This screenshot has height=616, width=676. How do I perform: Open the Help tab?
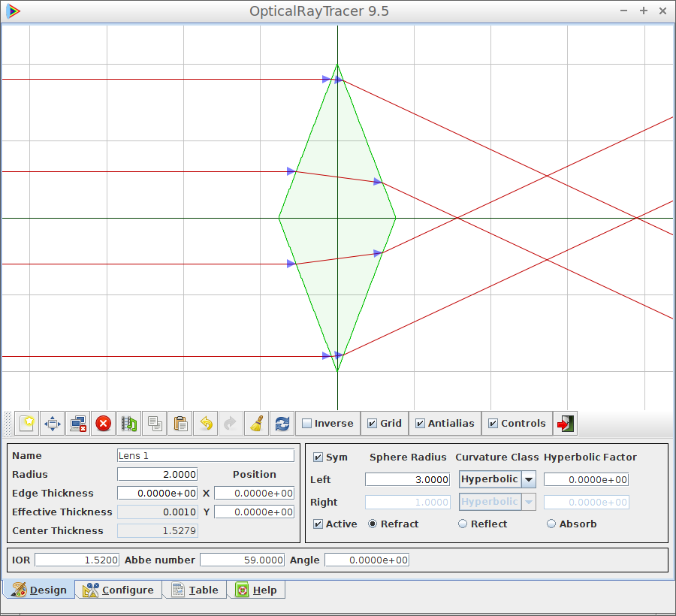(x=256, y=590)
